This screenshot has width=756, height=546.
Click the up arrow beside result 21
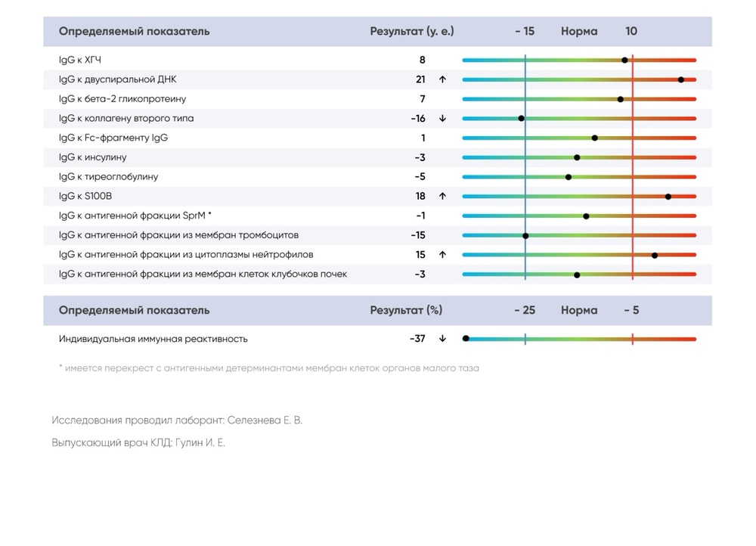click(442, 79)
